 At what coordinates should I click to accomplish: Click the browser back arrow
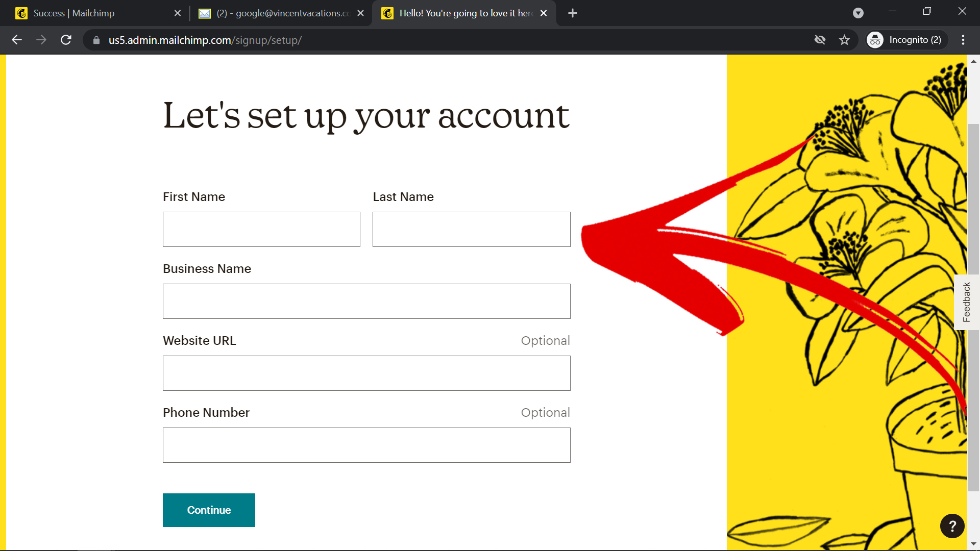click(17, 40)
